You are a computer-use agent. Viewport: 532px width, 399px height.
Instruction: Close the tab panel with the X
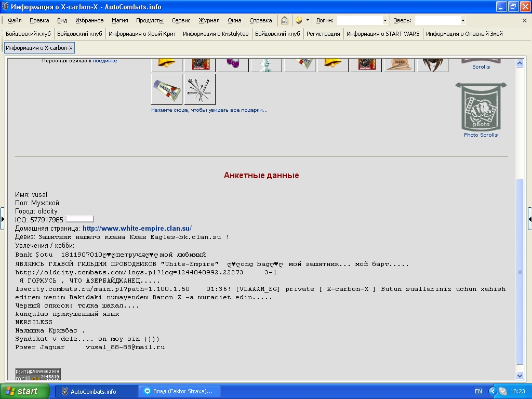coord(525,20)
